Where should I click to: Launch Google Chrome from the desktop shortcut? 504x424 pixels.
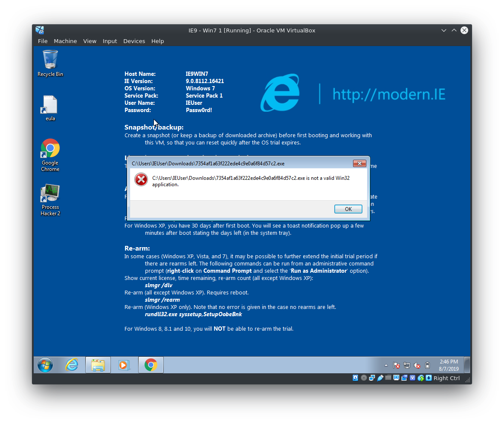50,155
